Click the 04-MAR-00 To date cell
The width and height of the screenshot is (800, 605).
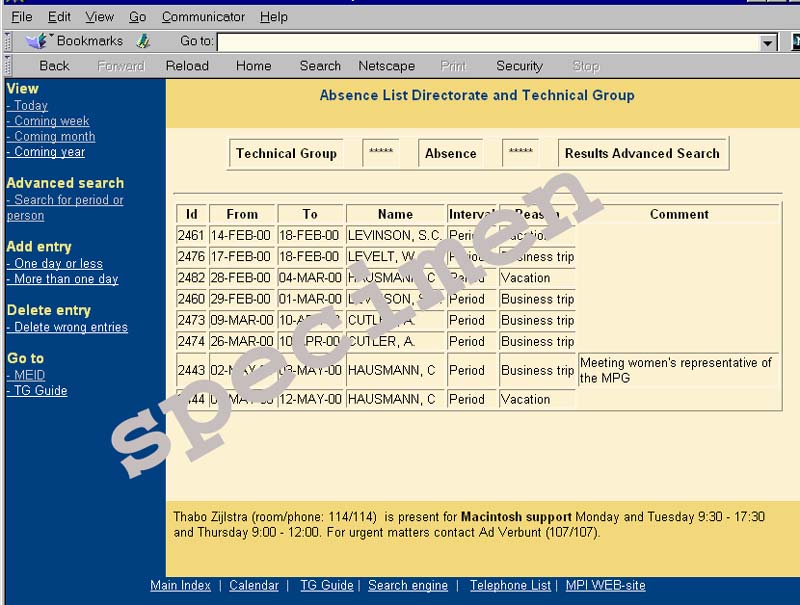point(310,278)
